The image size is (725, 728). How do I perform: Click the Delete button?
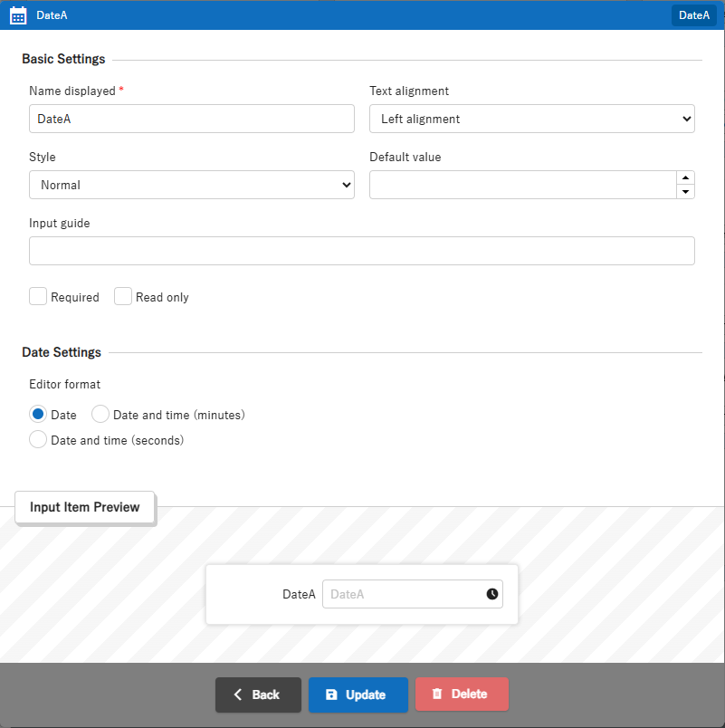click(462, 694)
